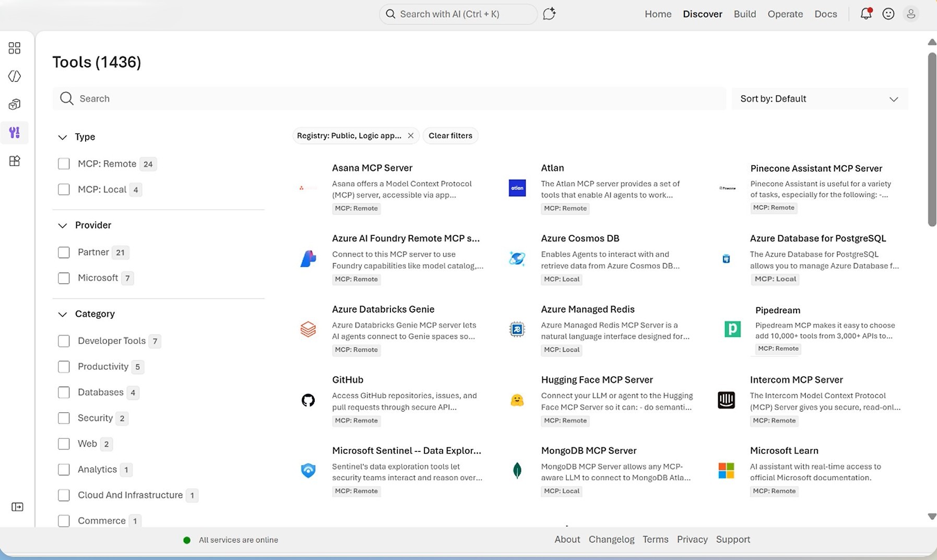
Task: Click the Azure Cosmos DB logo
Action: [517, 258]
